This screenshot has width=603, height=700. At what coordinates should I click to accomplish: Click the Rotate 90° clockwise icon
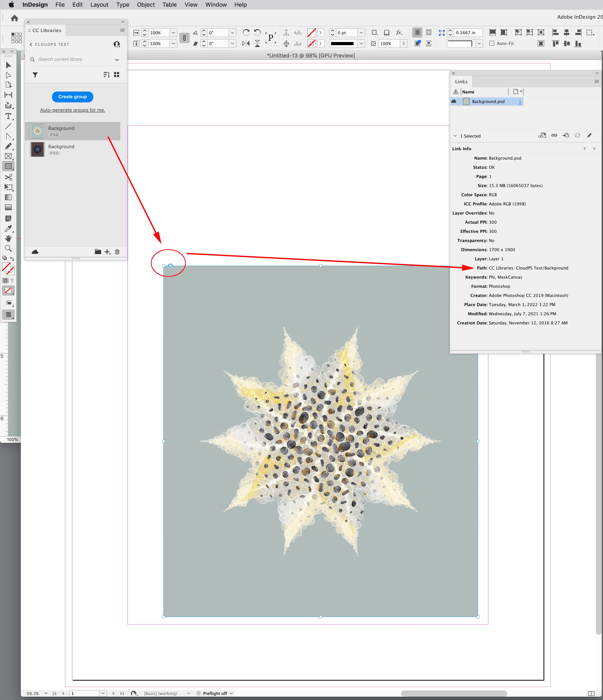click(246, 32)
